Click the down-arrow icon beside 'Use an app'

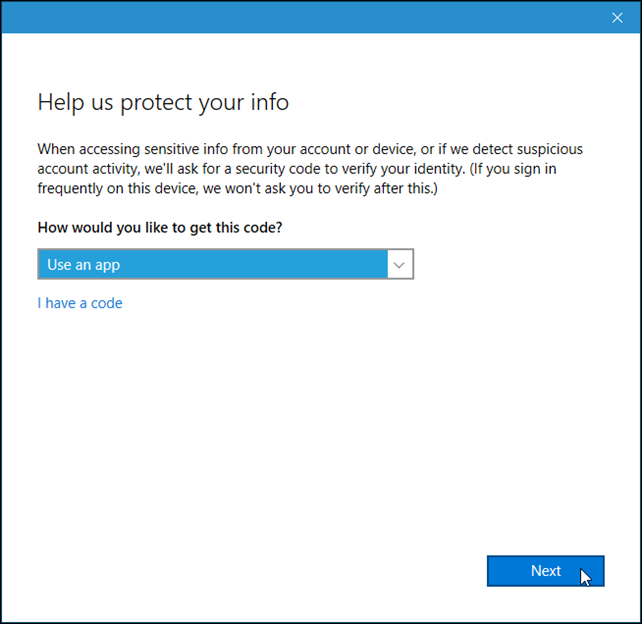click(399, 265)
